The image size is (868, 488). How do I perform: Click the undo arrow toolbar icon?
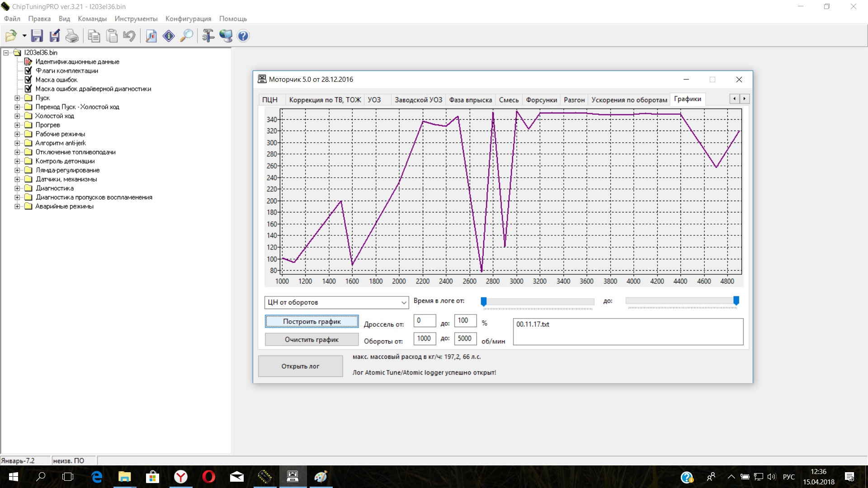click(129, 36)
